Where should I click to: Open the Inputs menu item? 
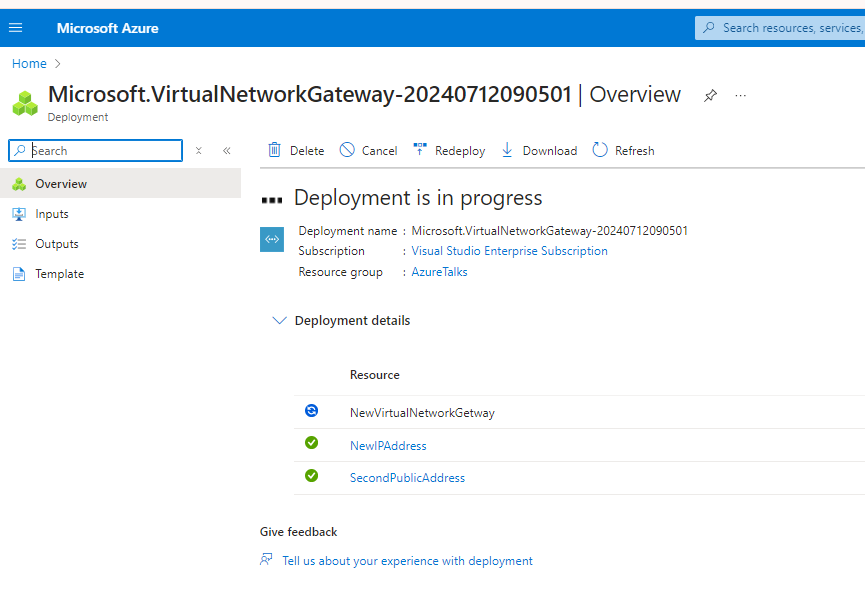120,214
